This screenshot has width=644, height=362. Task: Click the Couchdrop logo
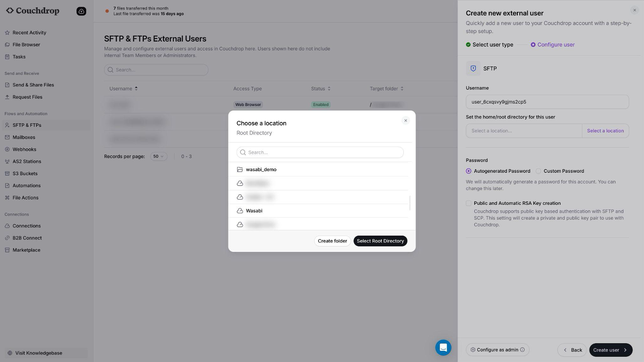click(32, 11)
